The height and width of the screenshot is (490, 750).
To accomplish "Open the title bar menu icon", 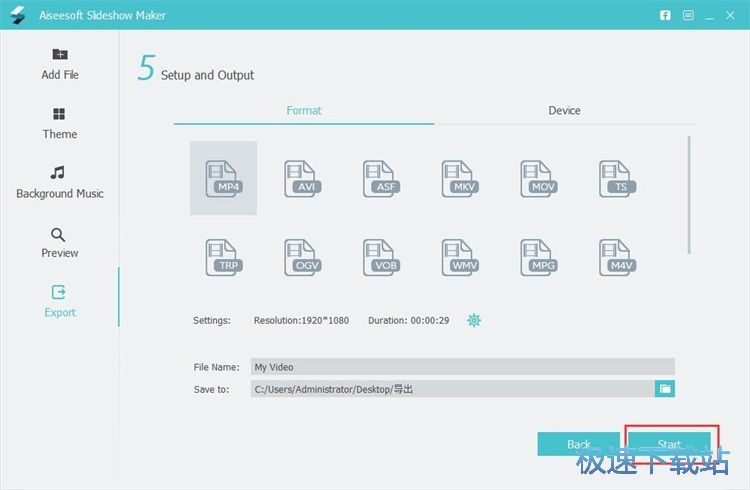I will (688, 15).
